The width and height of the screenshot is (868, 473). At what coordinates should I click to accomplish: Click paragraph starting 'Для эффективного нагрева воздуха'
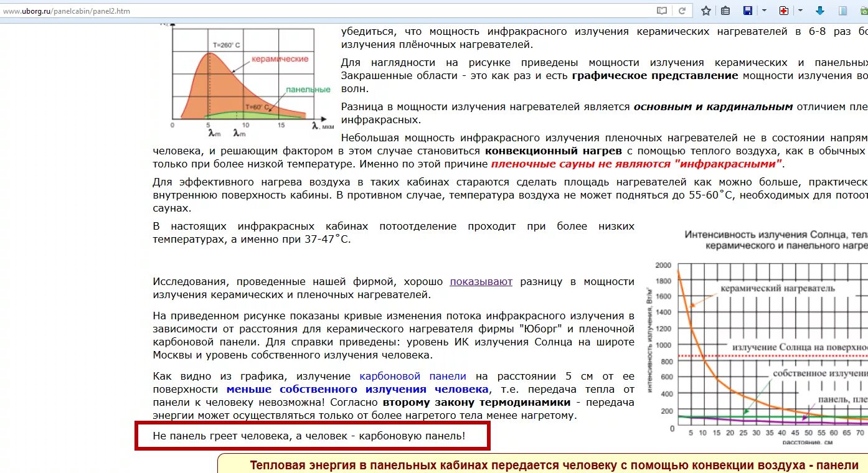(510, 195)
